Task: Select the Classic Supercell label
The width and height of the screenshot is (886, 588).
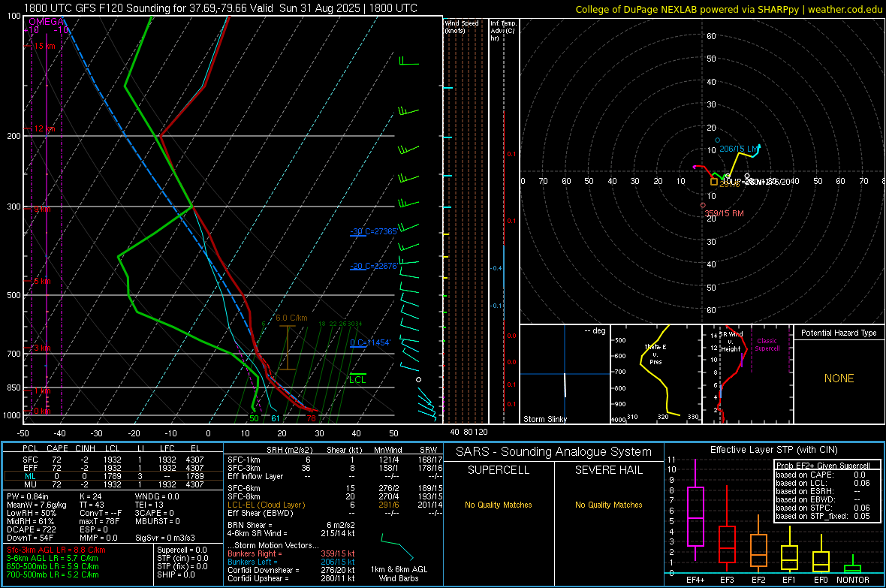Action: pyautogui.click(x=767, y=345)
